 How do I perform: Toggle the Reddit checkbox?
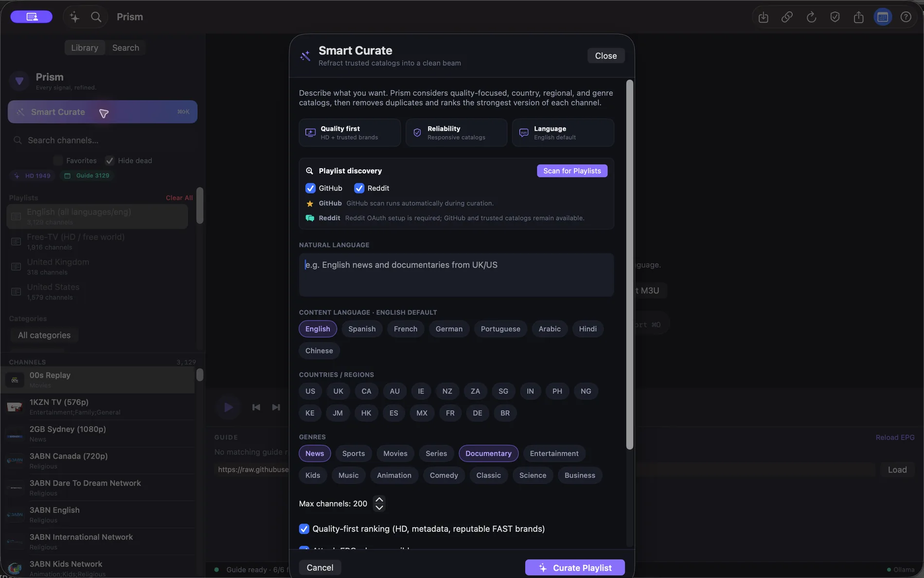coord(359,188)
